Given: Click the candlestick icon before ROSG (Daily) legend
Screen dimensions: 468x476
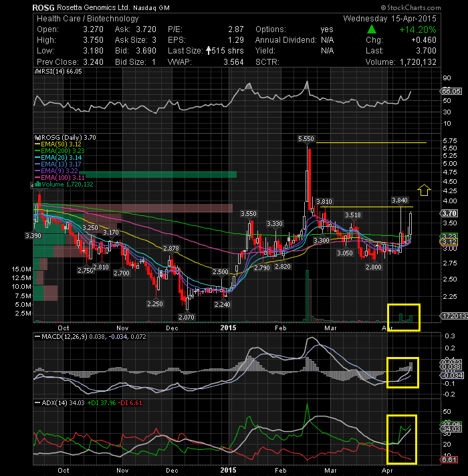Looking at the screenshot, I should pos(37,138).
